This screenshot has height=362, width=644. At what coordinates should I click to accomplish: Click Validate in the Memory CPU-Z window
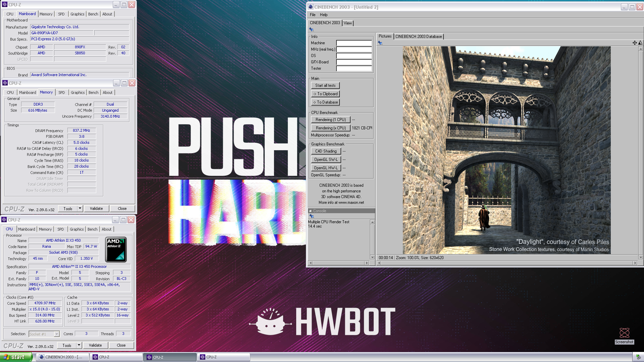(x=96, y=208)
